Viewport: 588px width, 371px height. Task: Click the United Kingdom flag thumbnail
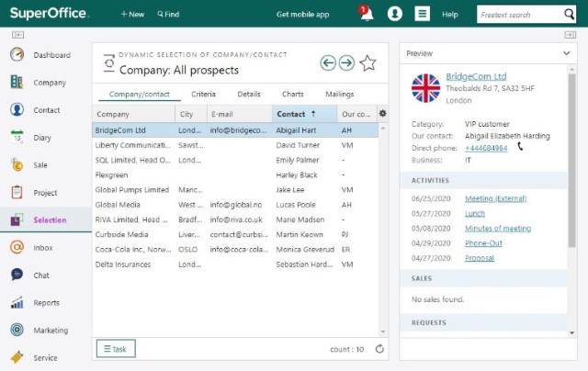coord(425,88)
